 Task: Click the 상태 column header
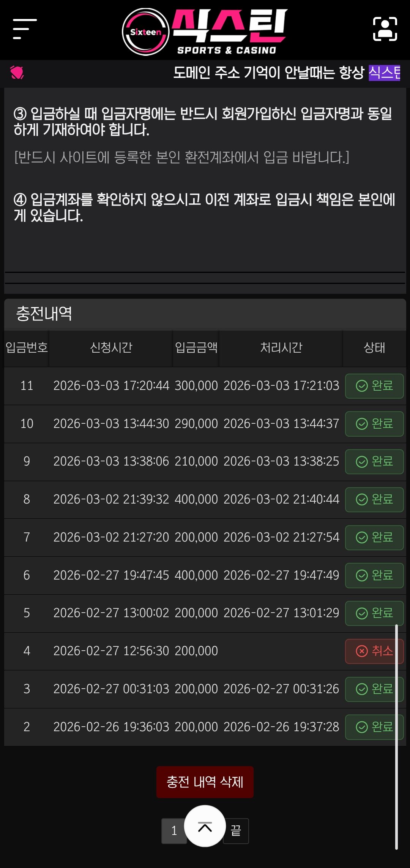tap(374, 348)
